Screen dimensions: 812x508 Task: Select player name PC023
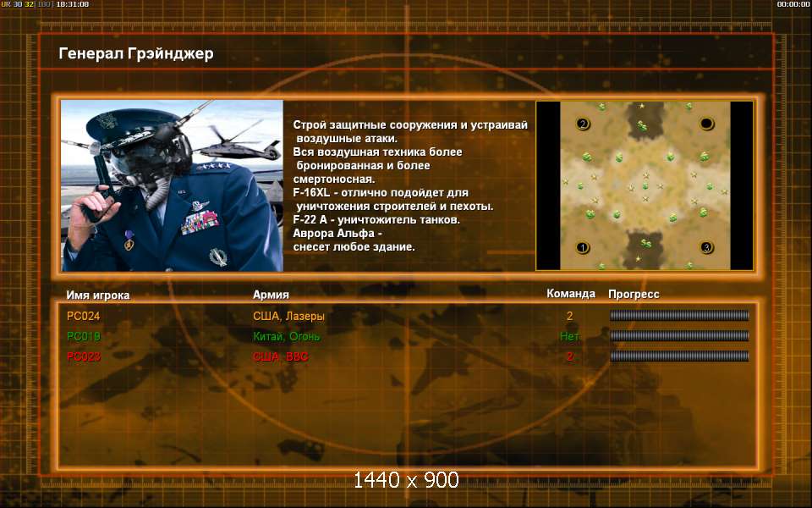(84, 356)
